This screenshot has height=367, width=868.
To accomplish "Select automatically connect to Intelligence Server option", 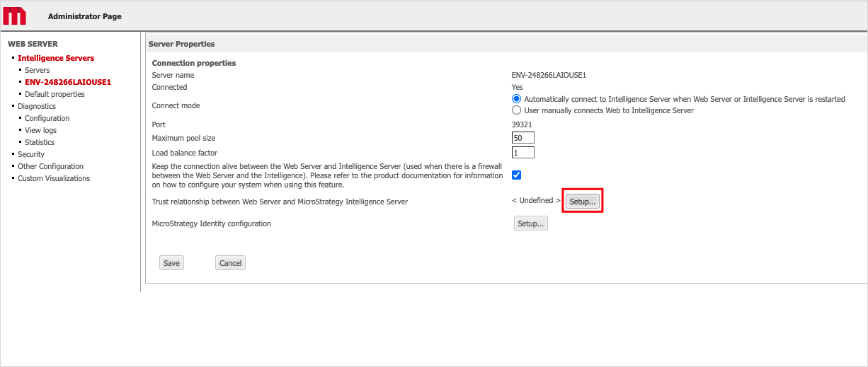I will point(517,99).
